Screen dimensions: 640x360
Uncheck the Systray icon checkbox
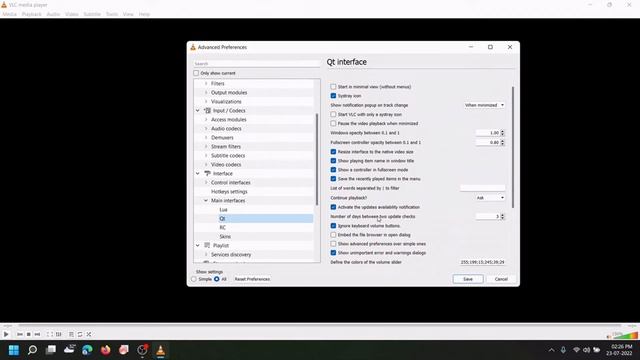pyautogui.click(x=333, y=96)
